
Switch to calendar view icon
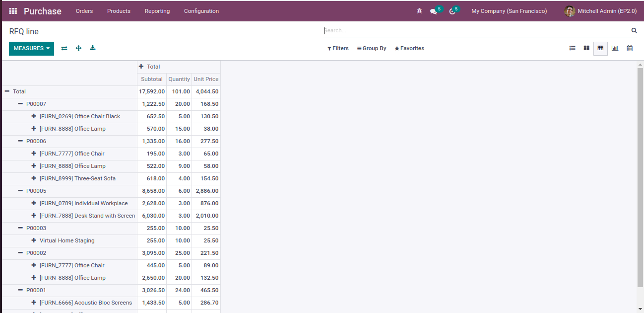630,48
